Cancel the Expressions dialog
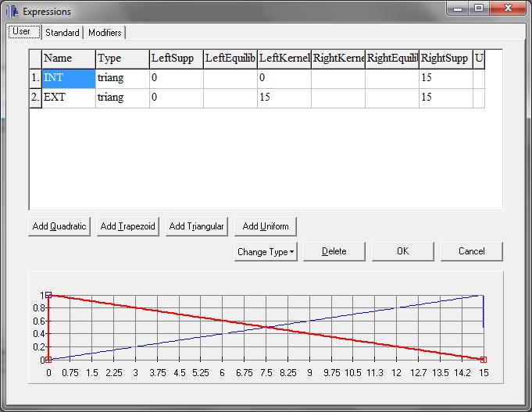532x412 pixels. click(472, 251)
